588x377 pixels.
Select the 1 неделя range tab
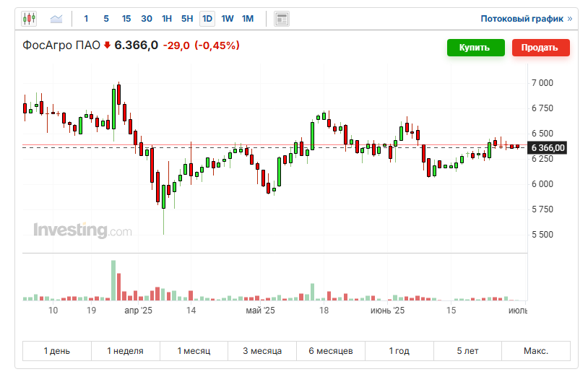click(125, 351)
